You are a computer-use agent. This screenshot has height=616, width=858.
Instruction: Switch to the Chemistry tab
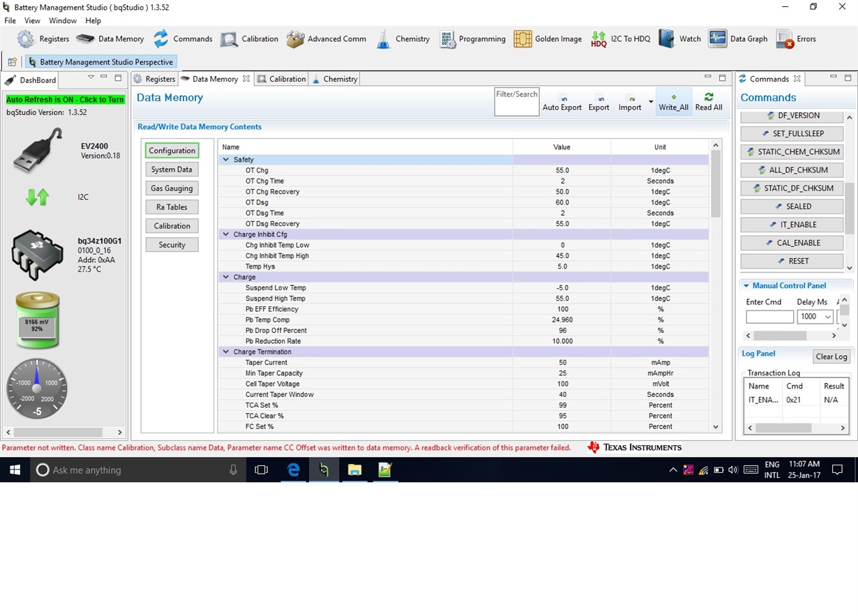pos(335,79)
